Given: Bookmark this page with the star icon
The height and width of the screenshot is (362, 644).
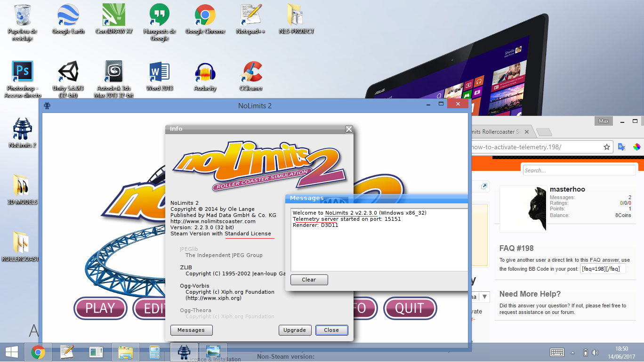Looking at the screenshot, I should [x=607, y=147].
